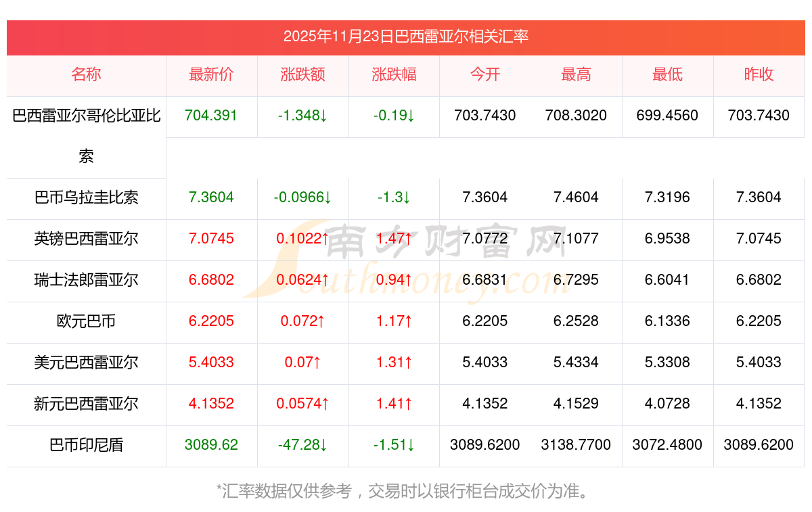Click the 最高 column header
Screen dimensions: 812x512
pos(576,74)
